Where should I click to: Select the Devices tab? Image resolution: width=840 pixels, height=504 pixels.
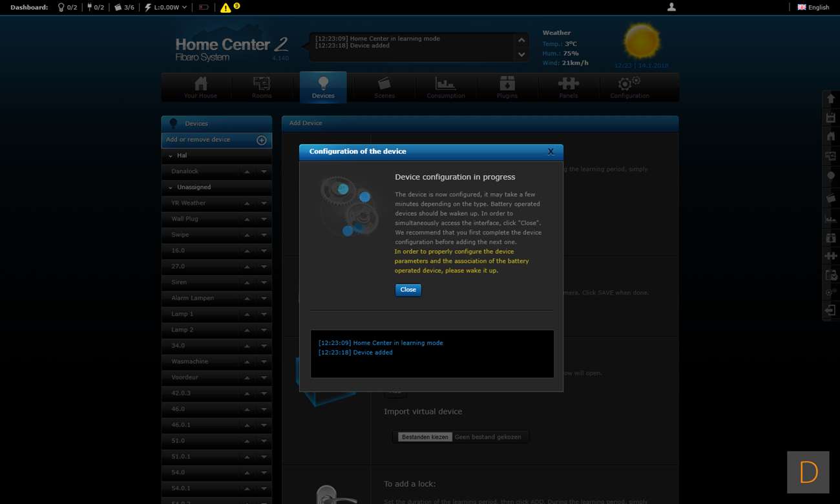point(323,87)
